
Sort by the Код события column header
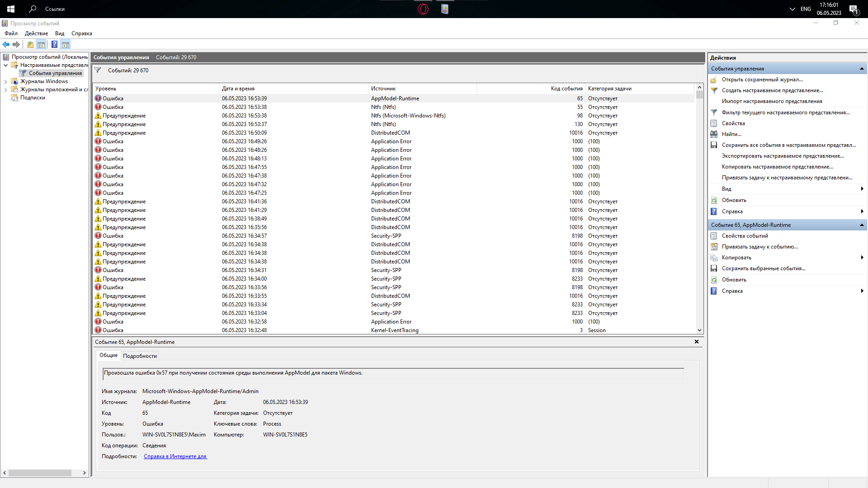point(531,89)
